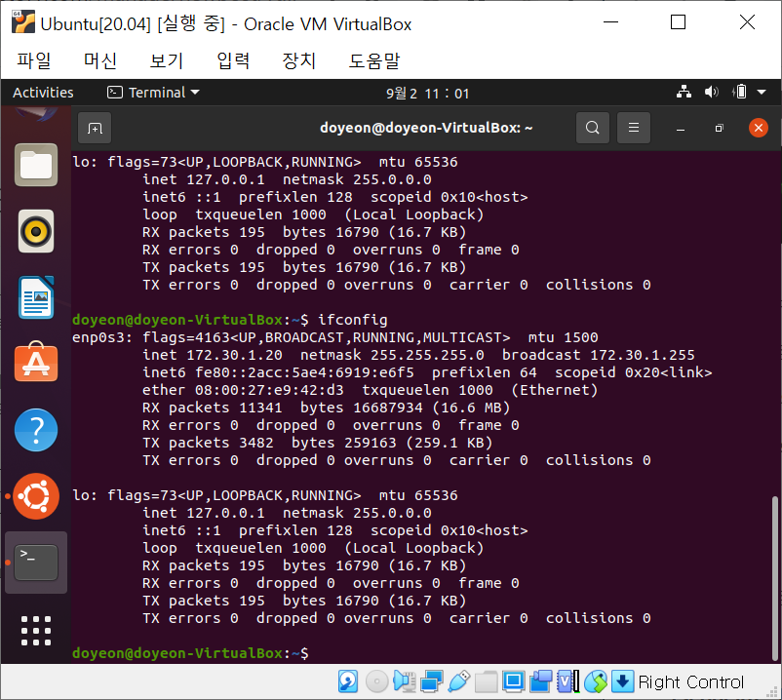Click the optical disc indicator in status bar

(376, 681)
